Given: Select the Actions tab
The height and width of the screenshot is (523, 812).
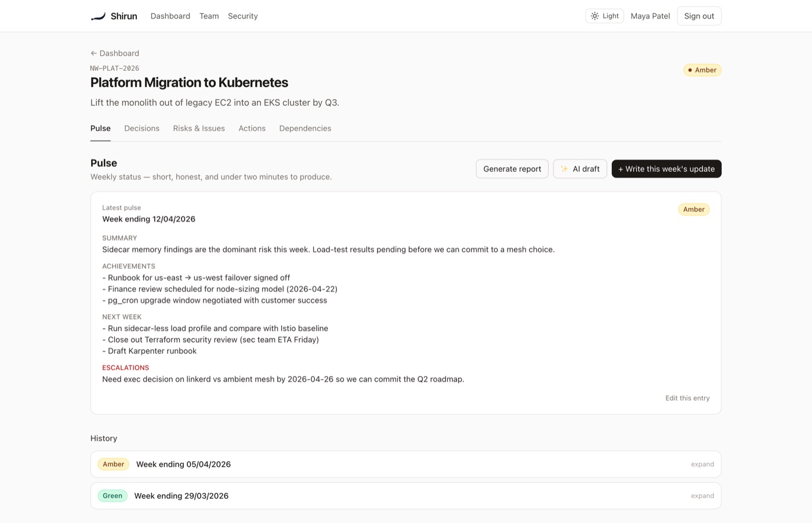Looking at the screenshot, I should pyautogui.click(x=252, y=128).
